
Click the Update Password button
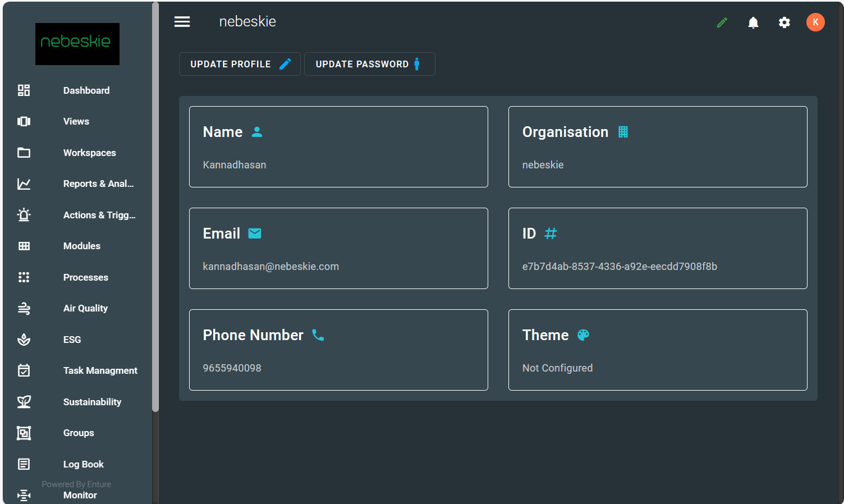(x=369, y=64)
